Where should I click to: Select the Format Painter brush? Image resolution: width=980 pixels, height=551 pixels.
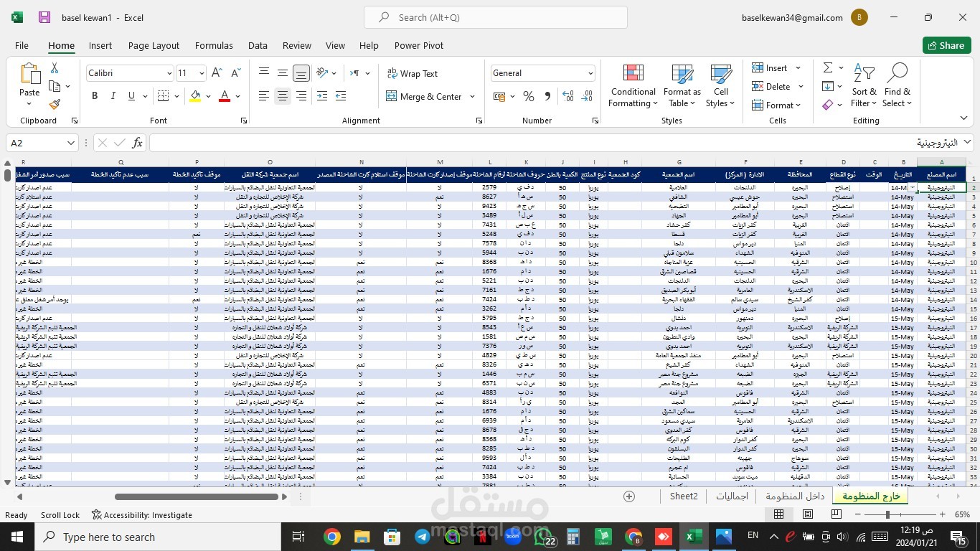coord(55,104)
